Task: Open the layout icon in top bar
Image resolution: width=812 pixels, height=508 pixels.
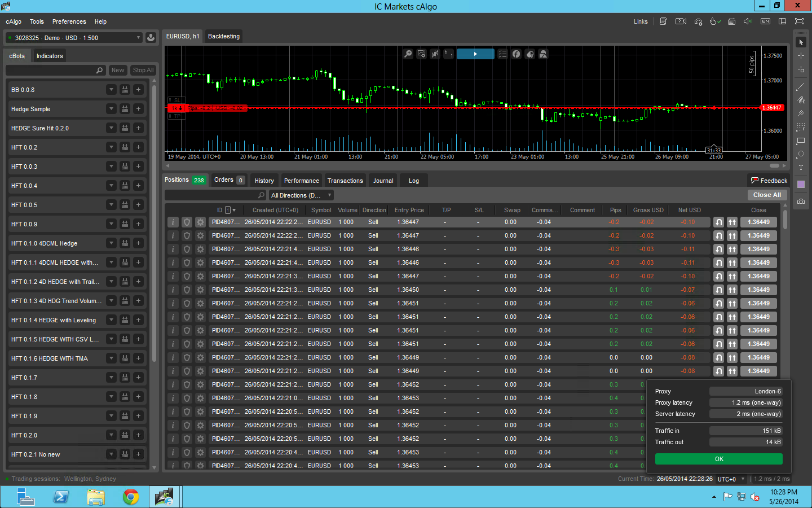Action: pos(783,21)
